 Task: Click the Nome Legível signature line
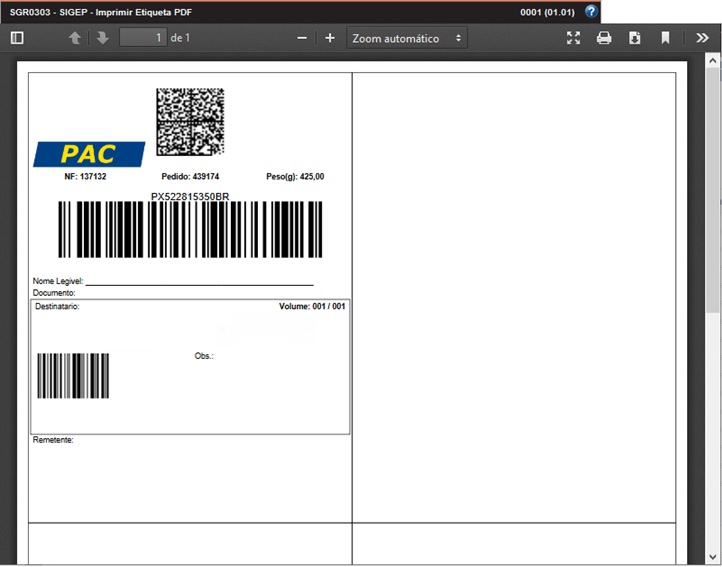199,283
